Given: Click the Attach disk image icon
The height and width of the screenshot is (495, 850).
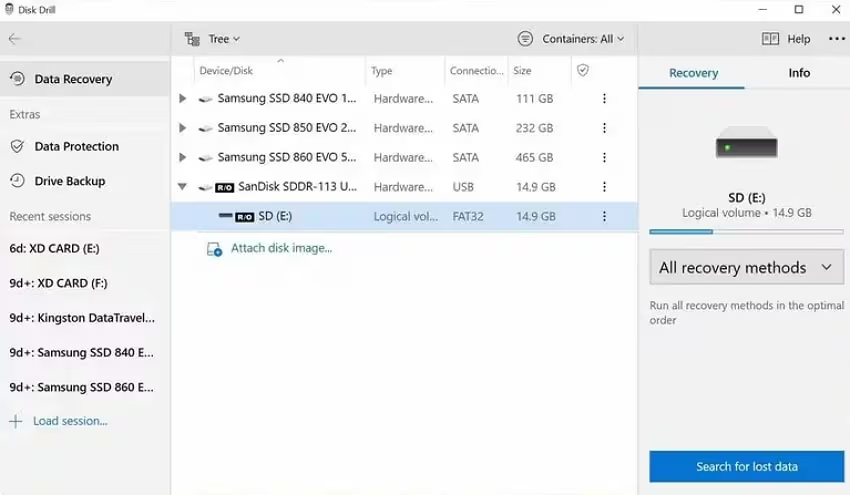Looking at the screenshot, I should point(215,249).
